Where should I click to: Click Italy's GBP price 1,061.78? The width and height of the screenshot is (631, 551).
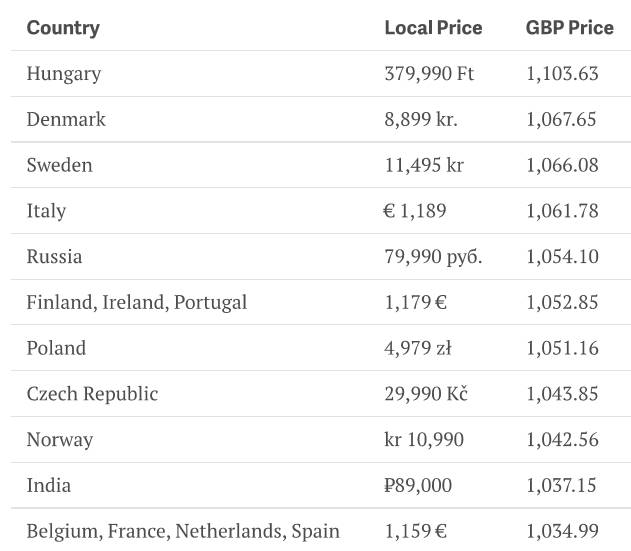tap(562, 211)
